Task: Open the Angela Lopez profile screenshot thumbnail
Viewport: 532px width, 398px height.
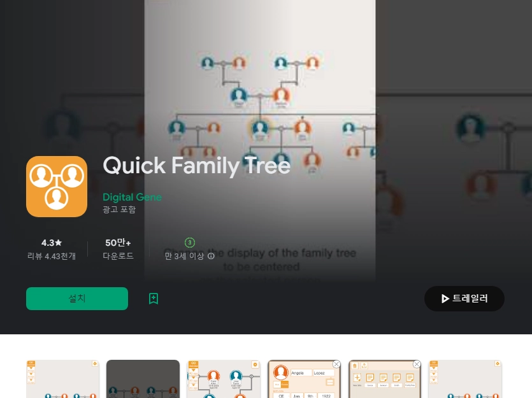Action: pos(305,379)
